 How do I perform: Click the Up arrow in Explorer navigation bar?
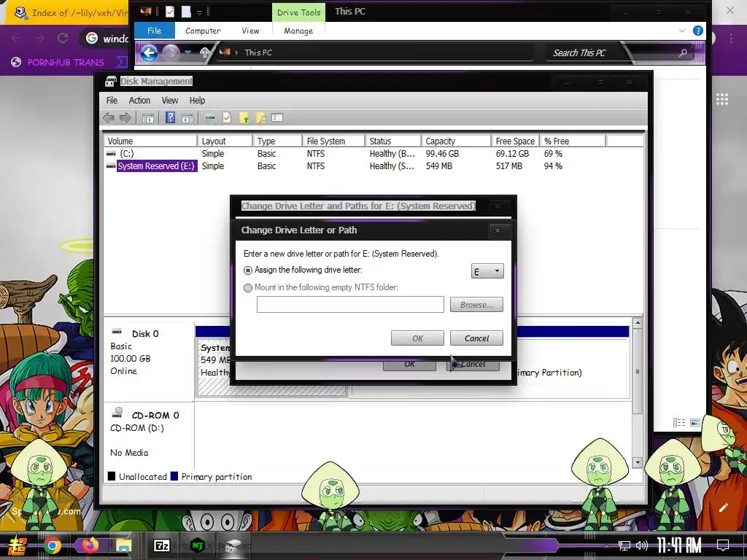tap(205, 52)
